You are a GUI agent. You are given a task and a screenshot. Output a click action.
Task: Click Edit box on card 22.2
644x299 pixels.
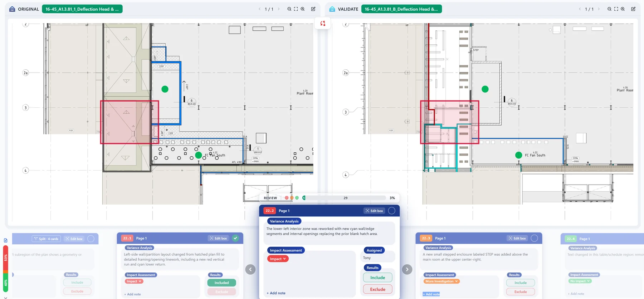(x=374, y=211)
